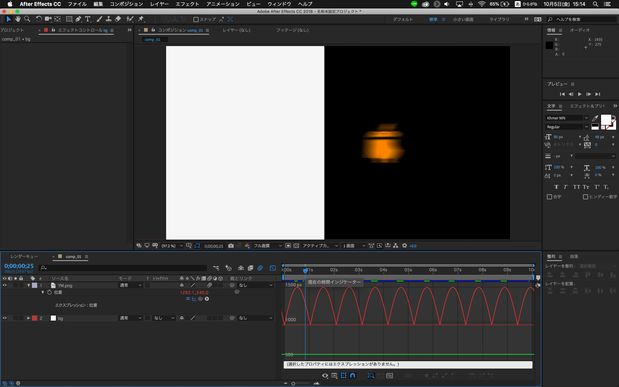Toggle the Snap checkbox in toolbar

pyautogui.click(x=196, y=19)
